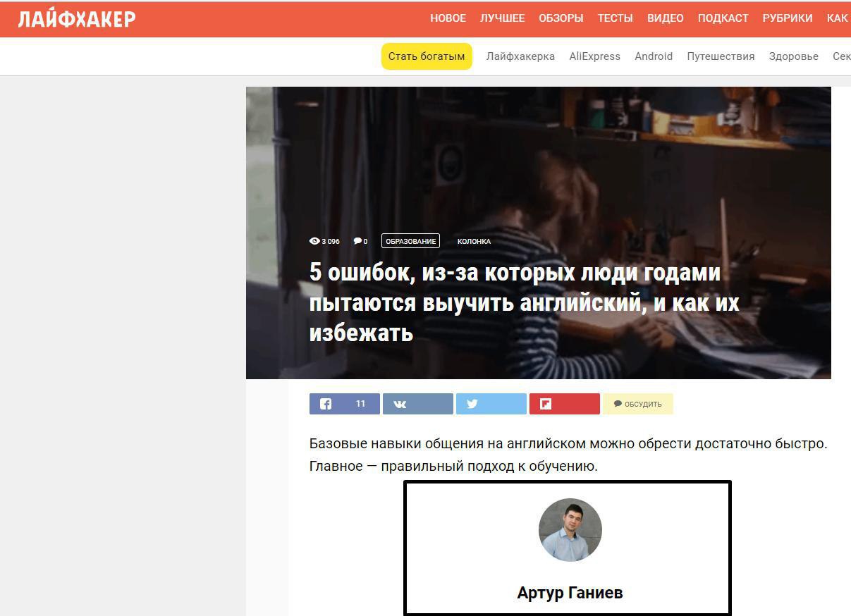Click author avatar of Артур Ганиев
Image resolution: width=851 pixels, height=616 pixels.
570,530
